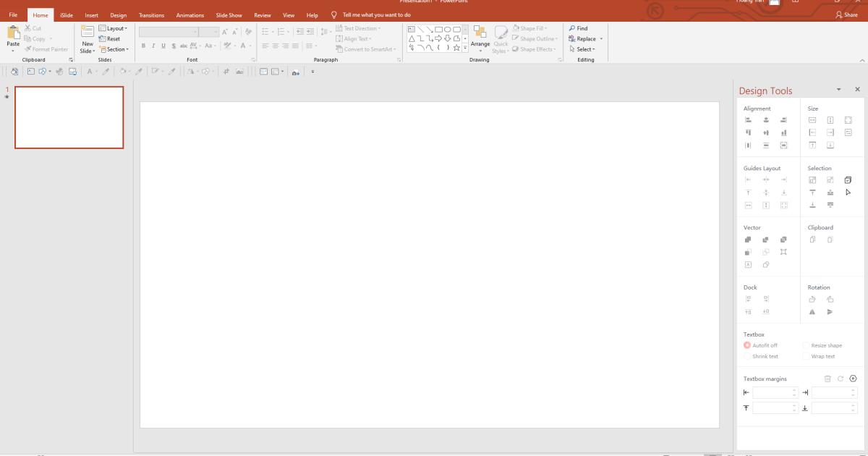
Task: Click the rotate left icon under Rotation
Action: coord(830,299)
